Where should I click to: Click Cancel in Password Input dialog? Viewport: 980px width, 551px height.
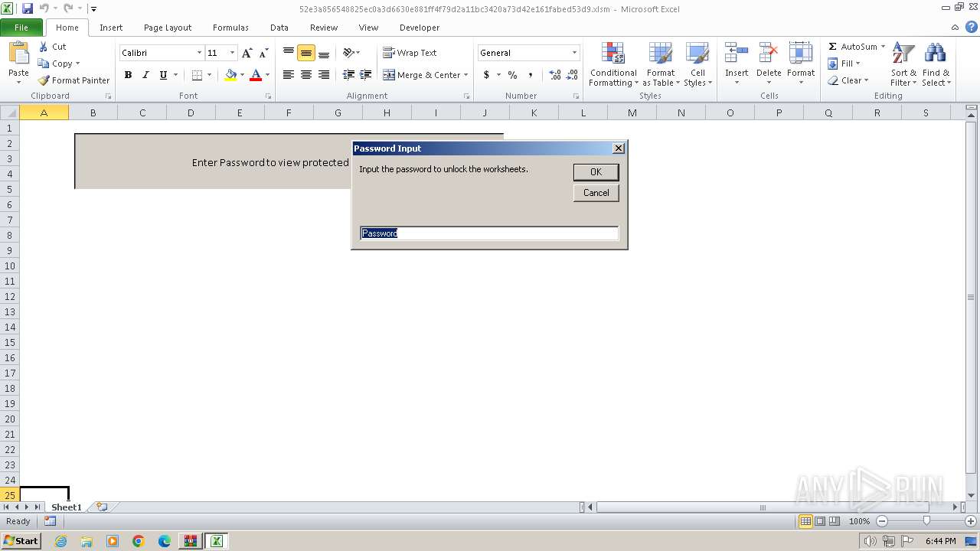(x=596, y=193)
